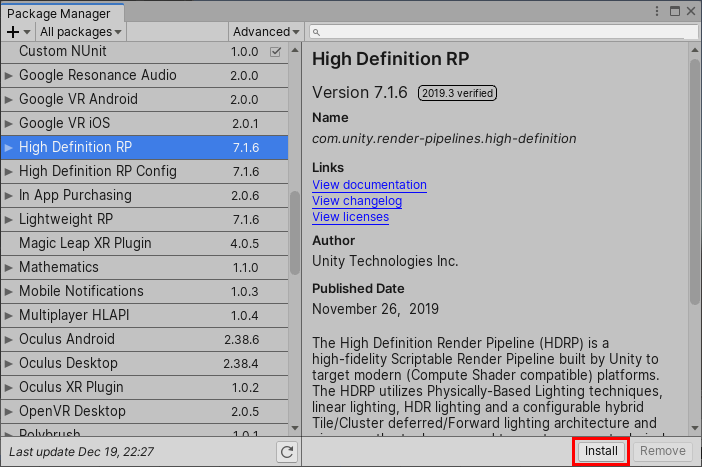Click the search magnifier icon
702x467 pixels.
pos(316,32)
